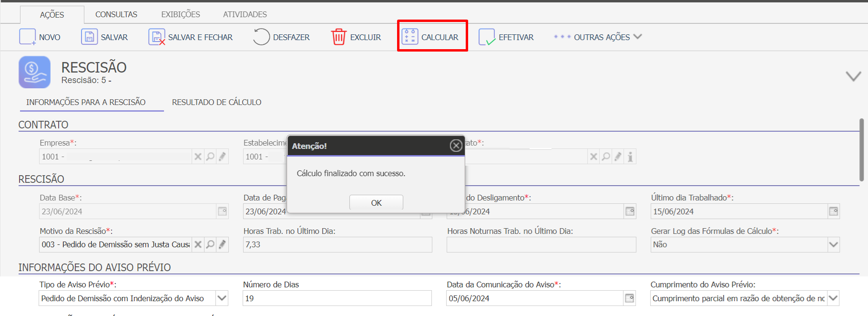The image size is (868, 316).
Task: Open the Empresa search magnifier icon
Action: [210, 157]
